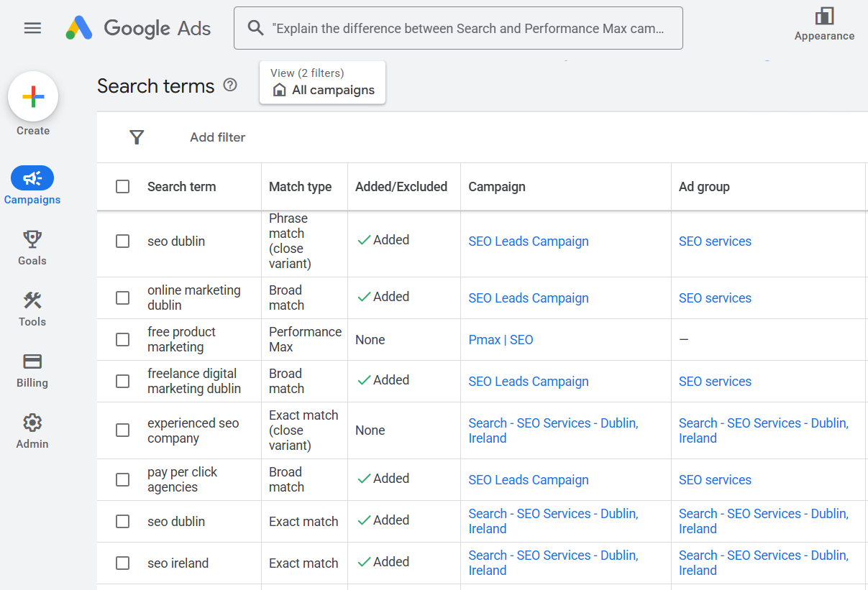
Task: Click 'Added' status in 'seo ireland' row
Action: click(383, 562)
